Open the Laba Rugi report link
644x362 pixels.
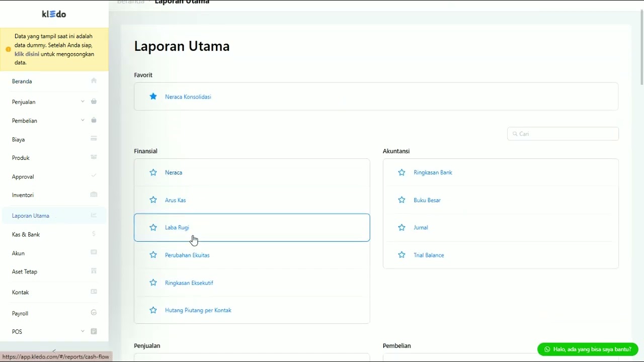(177, 228)
